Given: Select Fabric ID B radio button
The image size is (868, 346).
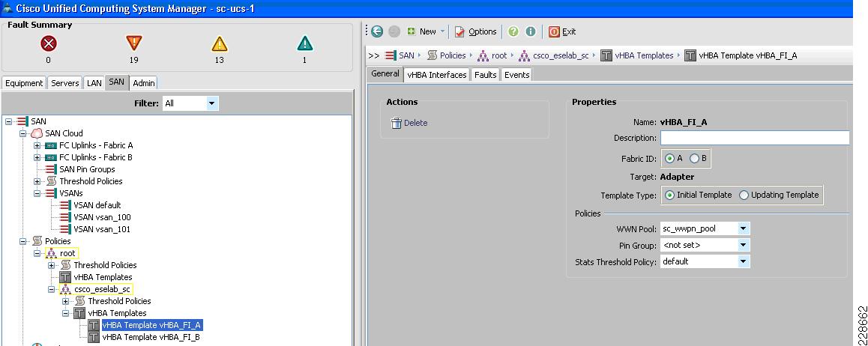Looking at the screenshot, I should tap(695, 159).
